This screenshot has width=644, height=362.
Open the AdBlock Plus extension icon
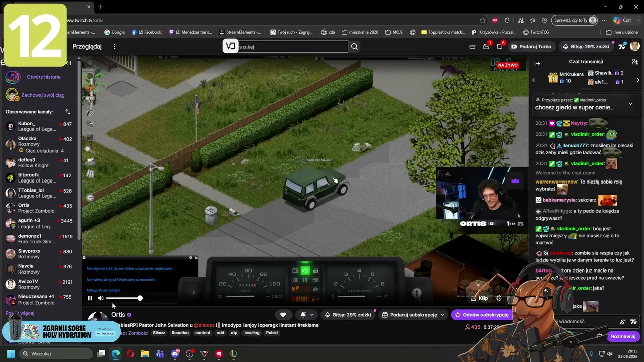495,20
